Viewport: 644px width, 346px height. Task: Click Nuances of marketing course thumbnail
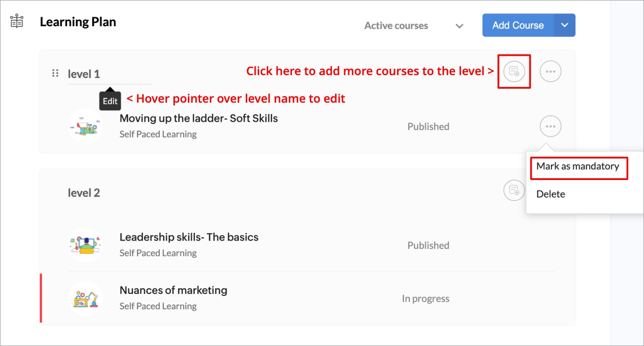pos(86,298)
